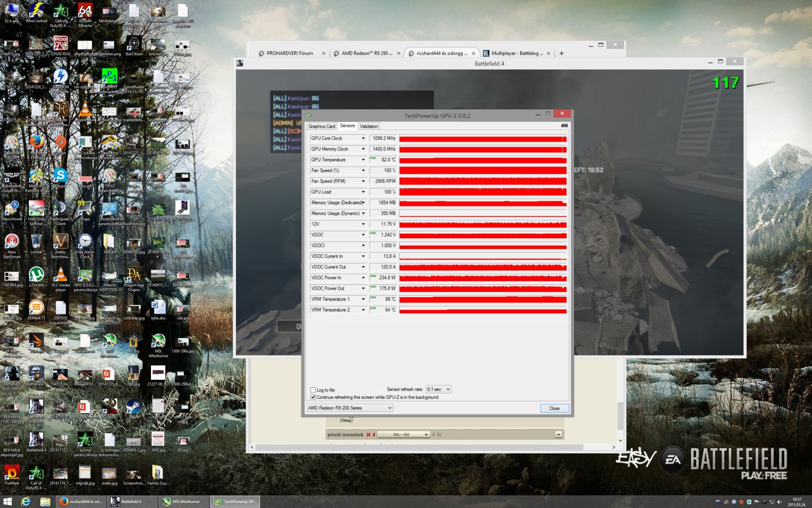Launch FurMark from the desktop

(12, 475)
